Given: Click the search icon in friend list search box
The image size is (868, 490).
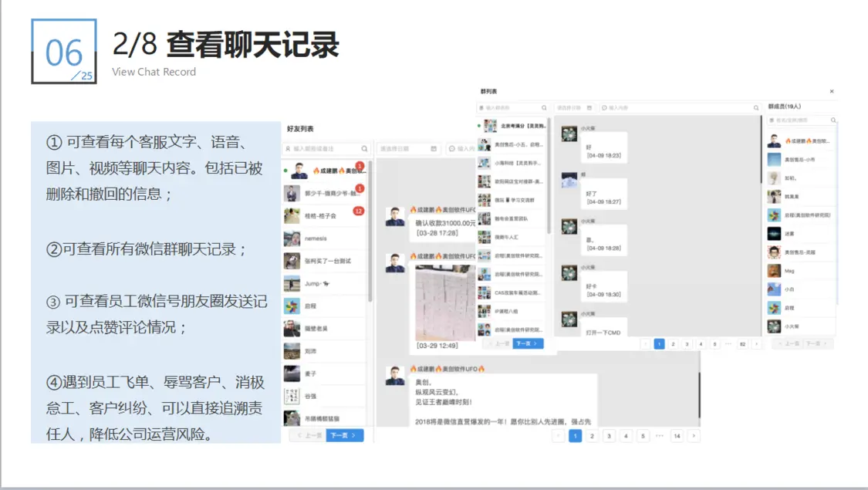Looking at the screenshot, I should click(x=364, y=149).
